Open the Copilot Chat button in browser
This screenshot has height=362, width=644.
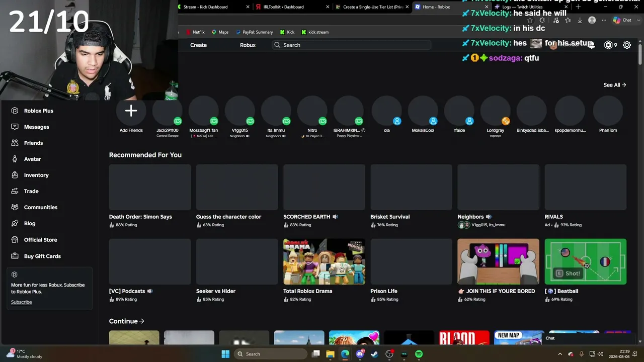click(x=622, y=20)
